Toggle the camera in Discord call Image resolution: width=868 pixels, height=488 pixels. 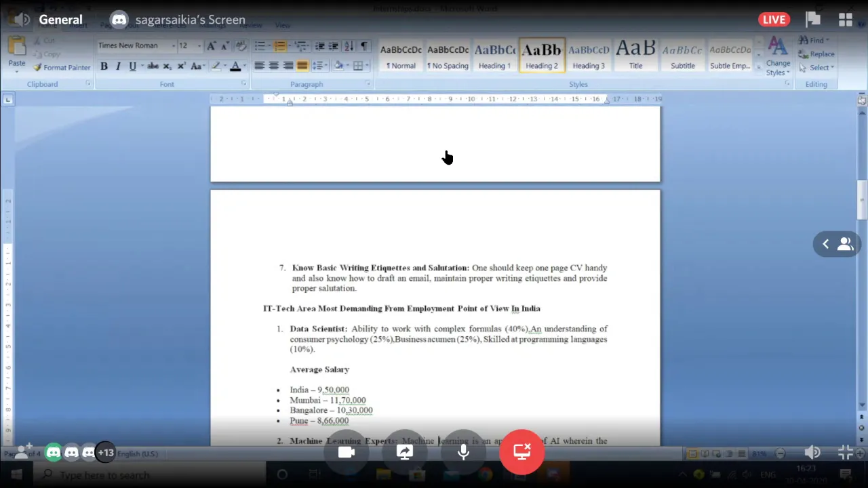347,452
